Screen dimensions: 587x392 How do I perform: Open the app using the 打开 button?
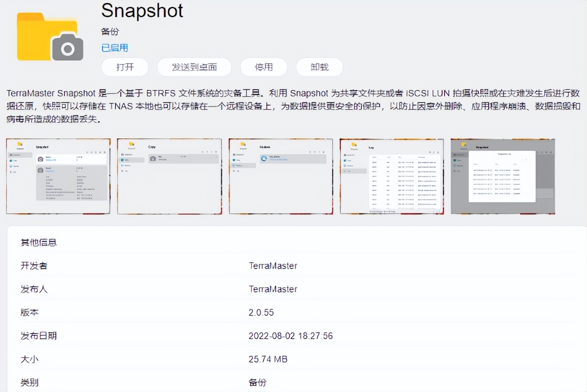click(x=125, y=67)
